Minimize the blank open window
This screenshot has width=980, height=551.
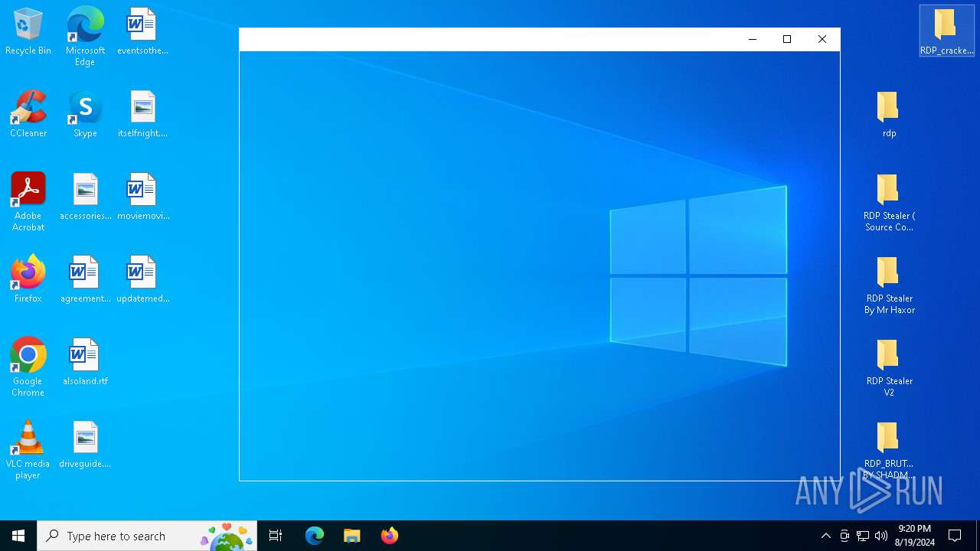coord(752,39)
